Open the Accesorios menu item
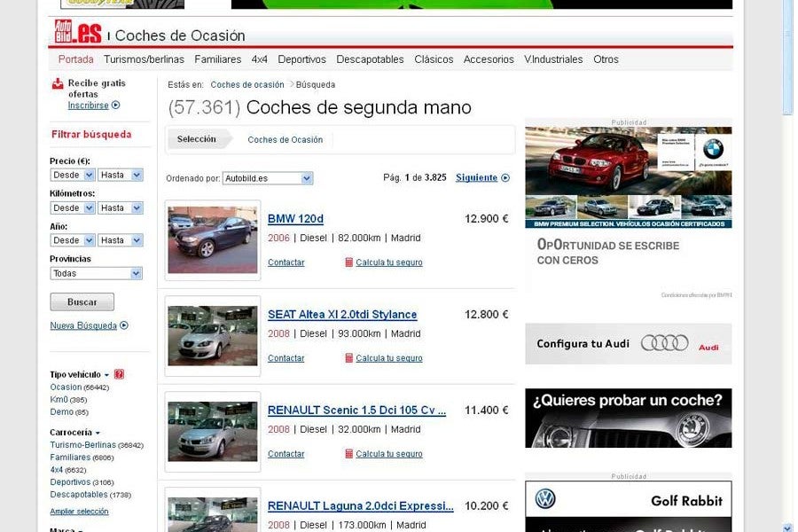Image resolution: width=798 pixels, height=532 pixels. click(x=489, y=59)
